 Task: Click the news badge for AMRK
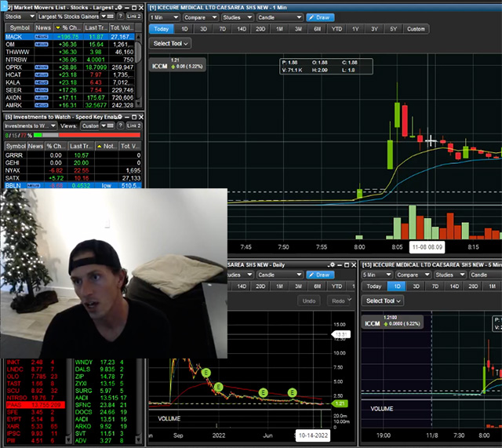coord(42,105)
